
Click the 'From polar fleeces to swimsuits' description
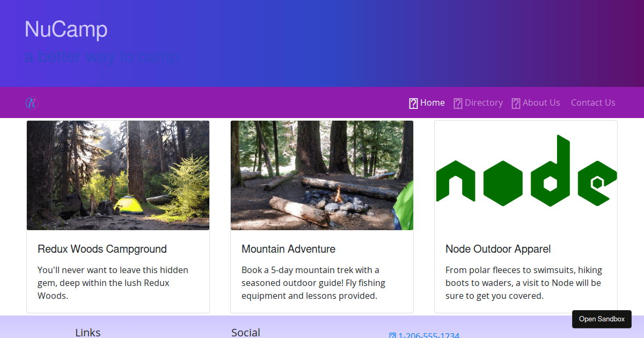tap(524, 283)
